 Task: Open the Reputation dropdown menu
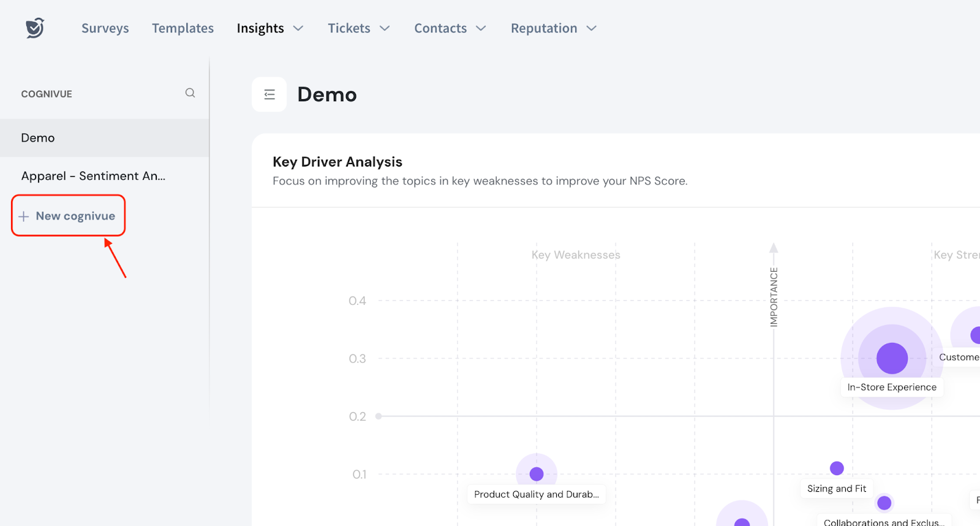point(553,28)
